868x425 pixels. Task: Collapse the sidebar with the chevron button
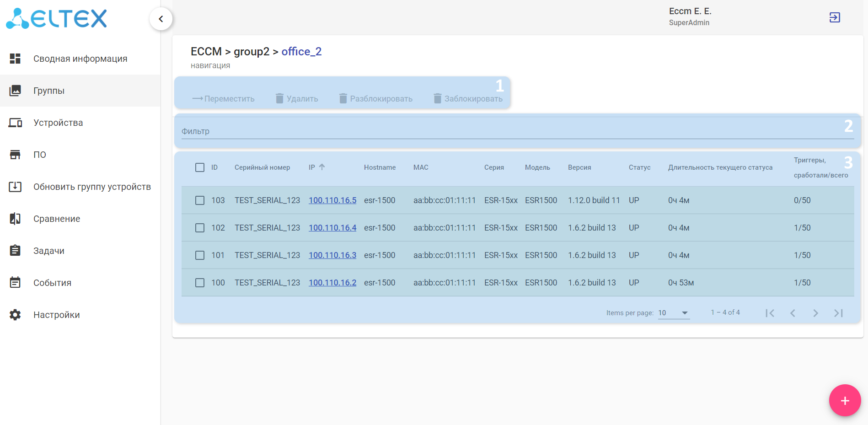[x=161, y=19]
